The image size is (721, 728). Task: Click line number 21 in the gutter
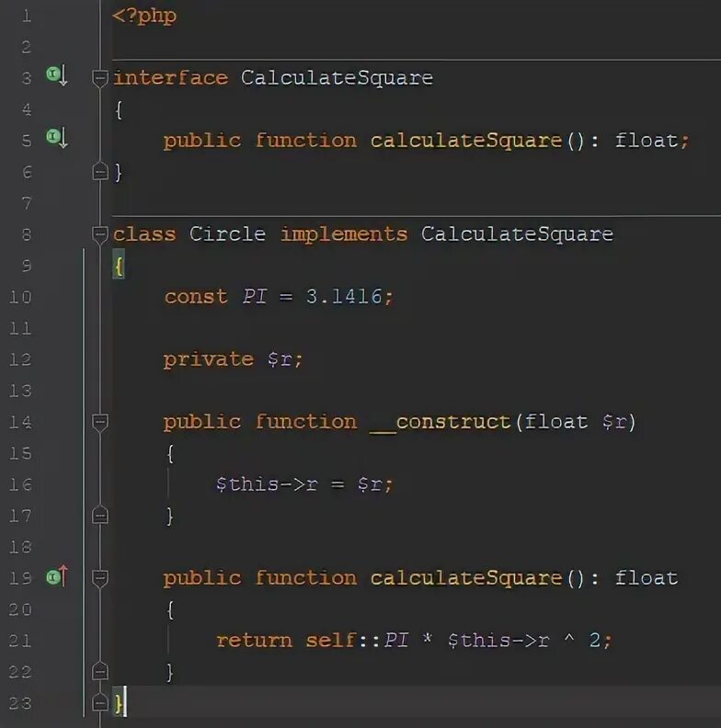click(x=20, y=642)
